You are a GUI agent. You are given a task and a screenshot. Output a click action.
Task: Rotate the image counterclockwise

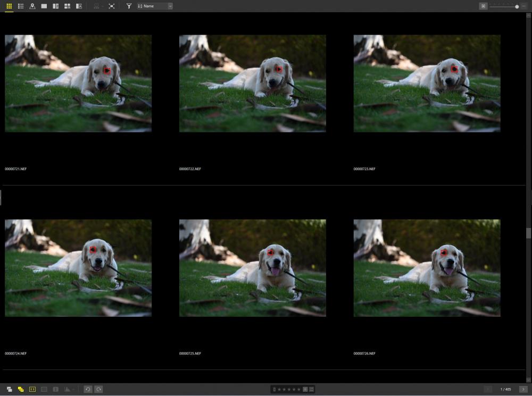point(88,389)
